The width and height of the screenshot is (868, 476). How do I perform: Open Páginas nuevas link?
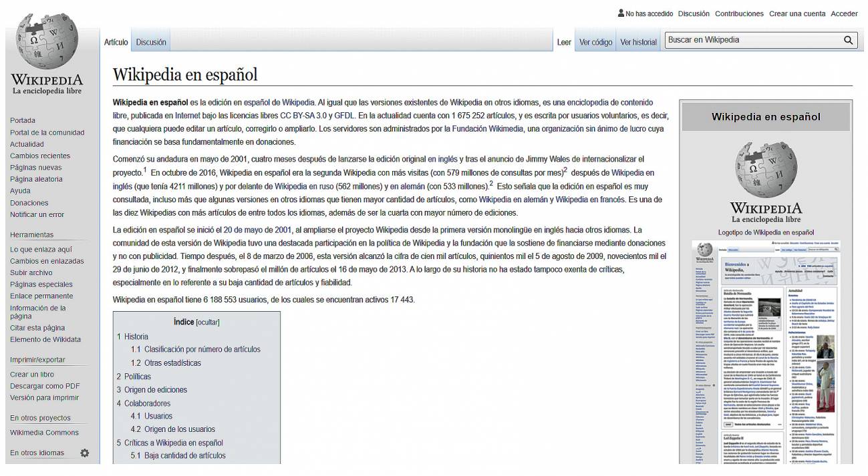[x=36, y=168]
